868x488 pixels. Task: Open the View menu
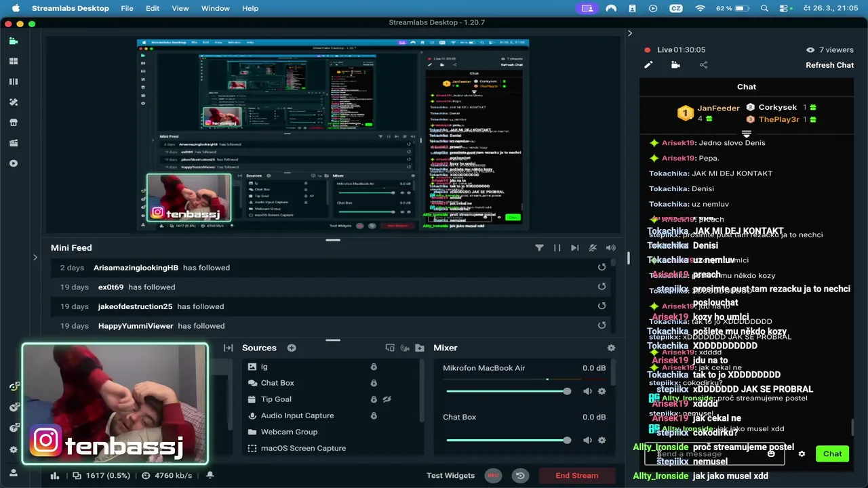pyautogui.click(x=180, y=8)
